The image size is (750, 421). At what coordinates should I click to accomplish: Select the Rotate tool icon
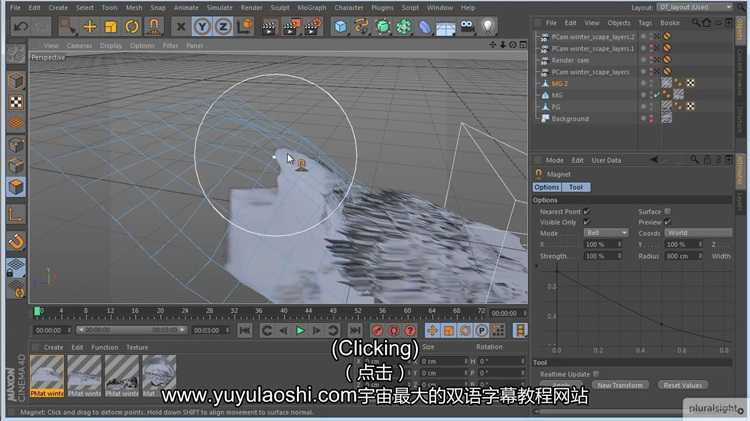click(x=132, y=26)
